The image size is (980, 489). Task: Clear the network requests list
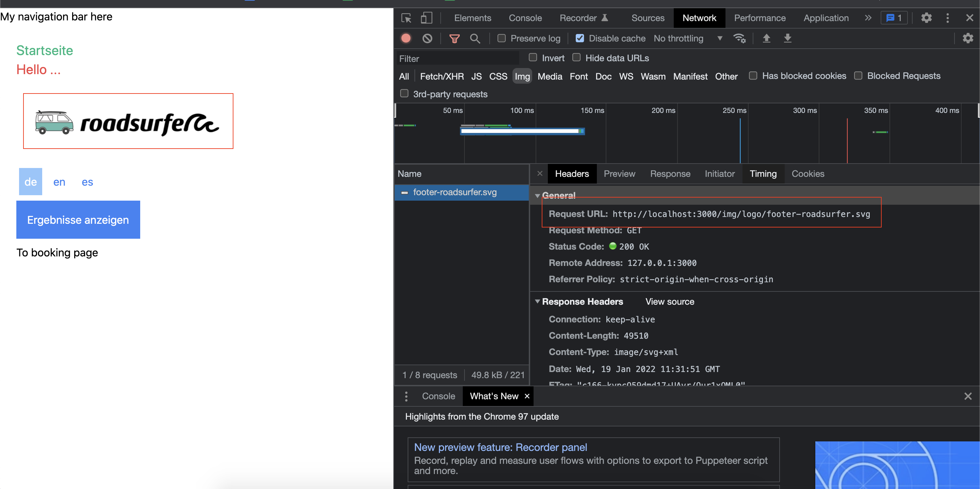427,38
